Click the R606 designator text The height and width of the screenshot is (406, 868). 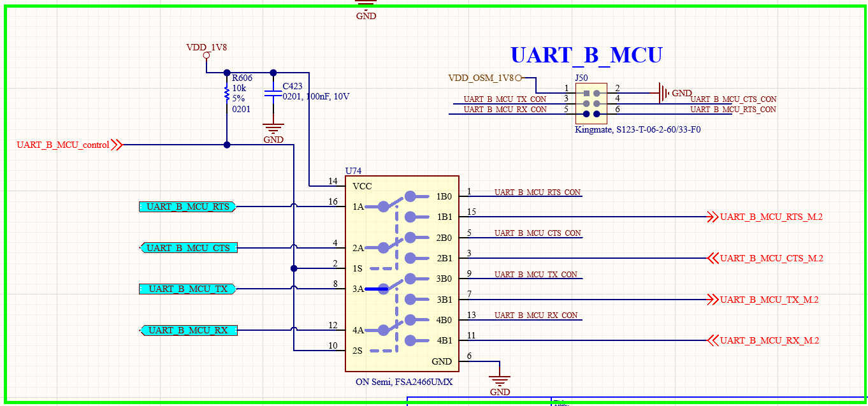pos(242,78)
